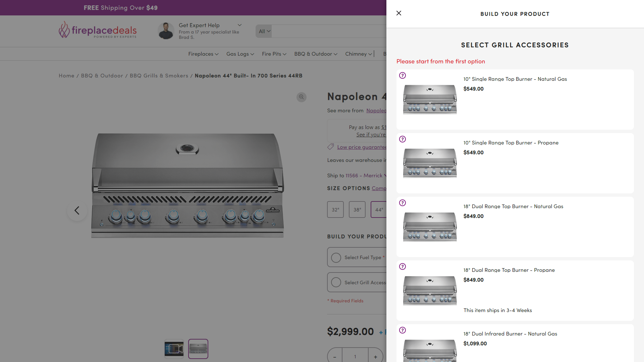
Task: Click the image zoom magnifier icon
Action: [301, 97]
